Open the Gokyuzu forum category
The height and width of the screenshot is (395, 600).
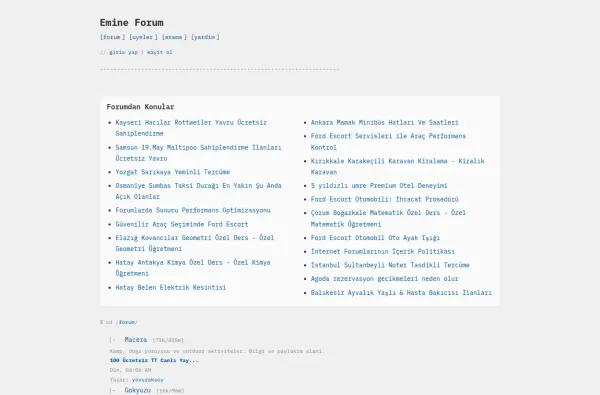[137, 390]
